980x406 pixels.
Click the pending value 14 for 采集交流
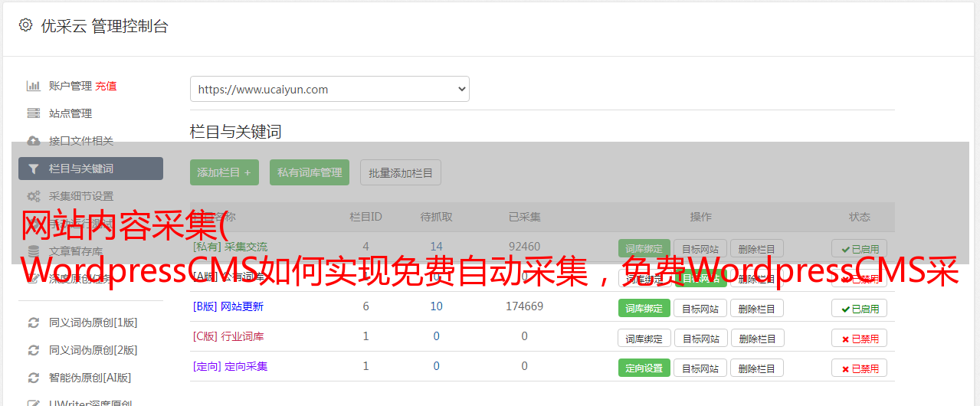pos(437,247)
